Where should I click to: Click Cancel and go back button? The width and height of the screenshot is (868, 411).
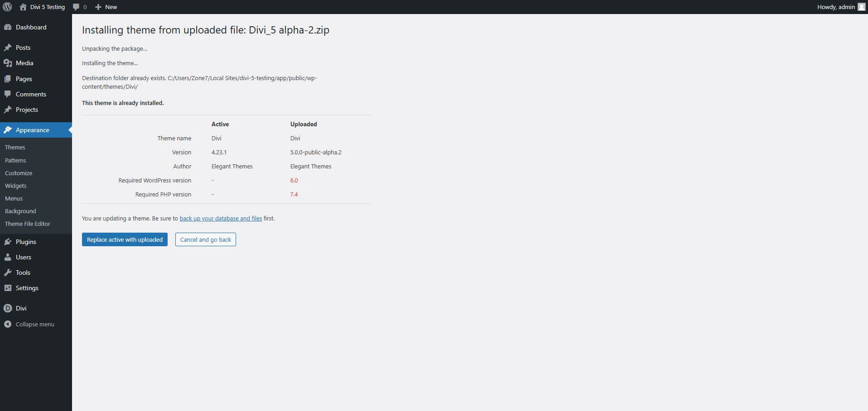(x=206, y=239)
